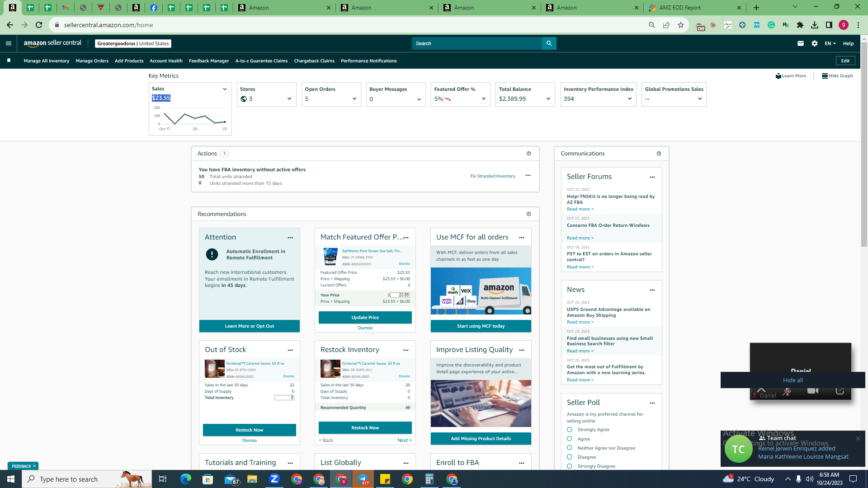Expand the Inventory Performance Index dropdown
This screenshot has width=868, height=488.
(x=630, y=99)
